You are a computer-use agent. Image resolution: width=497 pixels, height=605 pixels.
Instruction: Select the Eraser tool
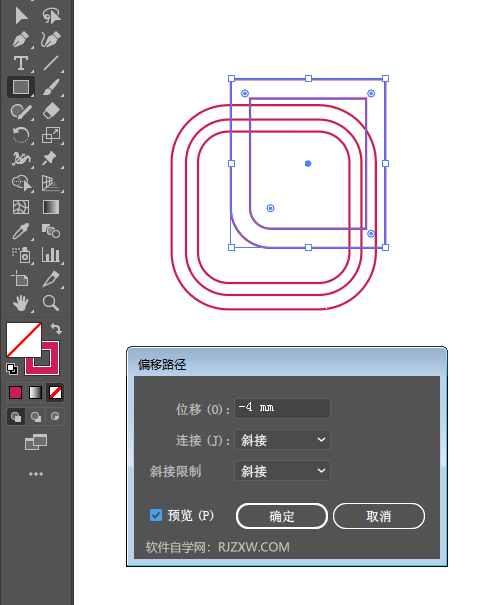coord(51,111)
